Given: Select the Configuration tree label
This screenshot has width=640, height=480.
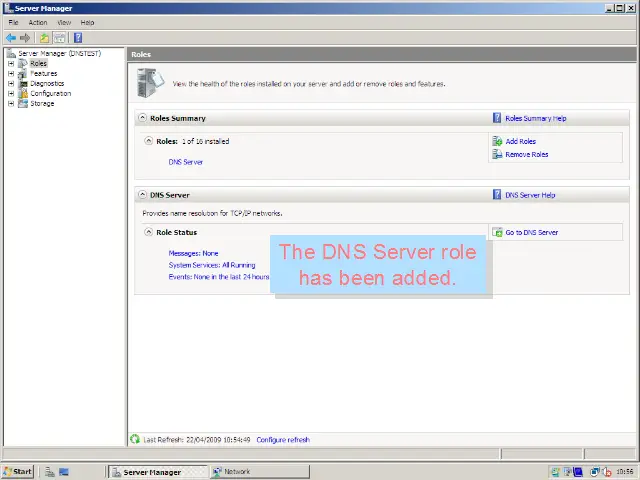Looking at the screenshot, I should pyautogui.click(x=51, y=93).
